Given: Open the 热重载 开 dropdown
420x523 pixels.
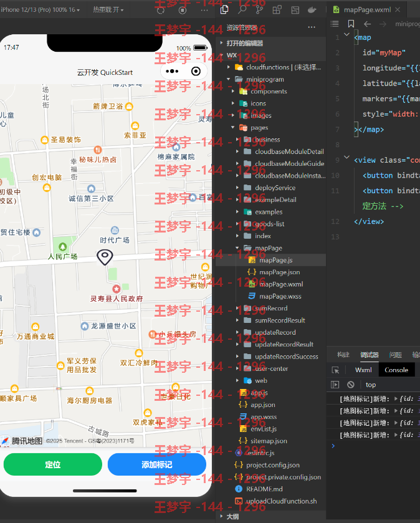Looking at the screenshot, I should pyautogui.click(x=108, y=10).
